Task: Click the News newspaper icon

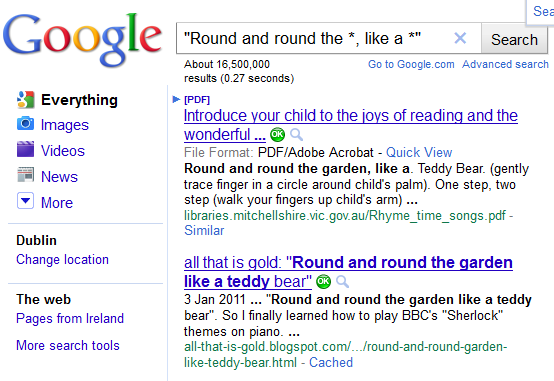Action: [25, 175]
